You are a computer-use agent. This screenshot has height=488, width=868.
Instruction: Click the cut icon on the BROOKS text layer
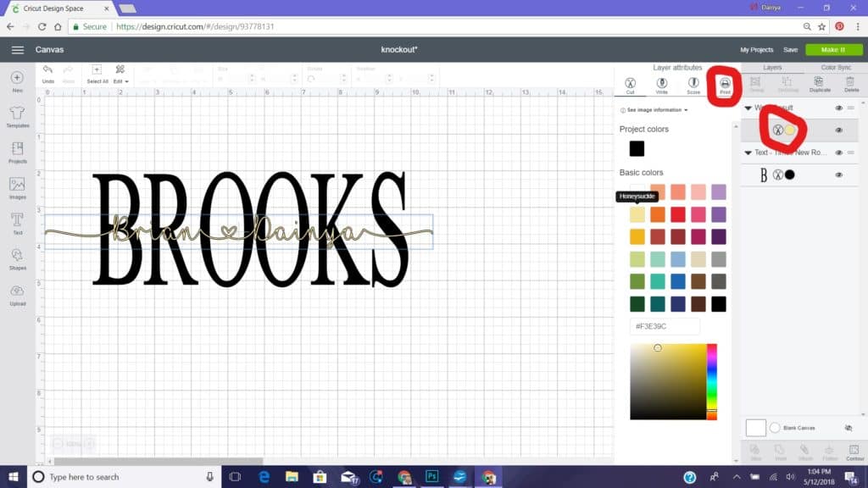[777, 175]
